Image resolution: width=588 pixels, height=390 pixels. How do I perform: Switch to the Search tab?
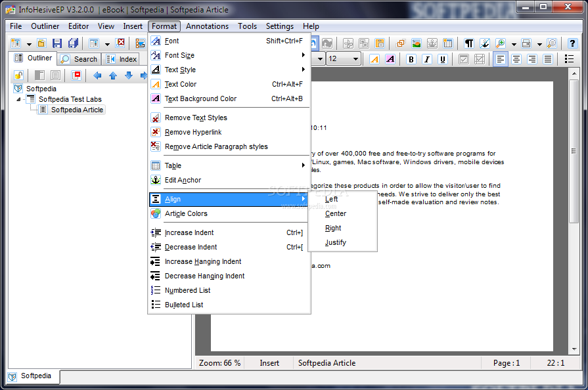tap(79, 59)
